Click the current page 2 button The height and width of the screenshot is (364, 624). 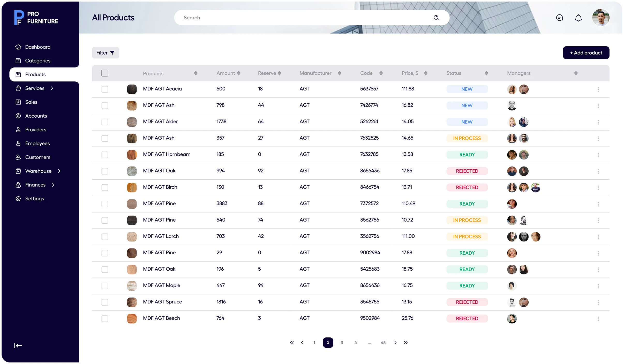click(x=328, y=343)
